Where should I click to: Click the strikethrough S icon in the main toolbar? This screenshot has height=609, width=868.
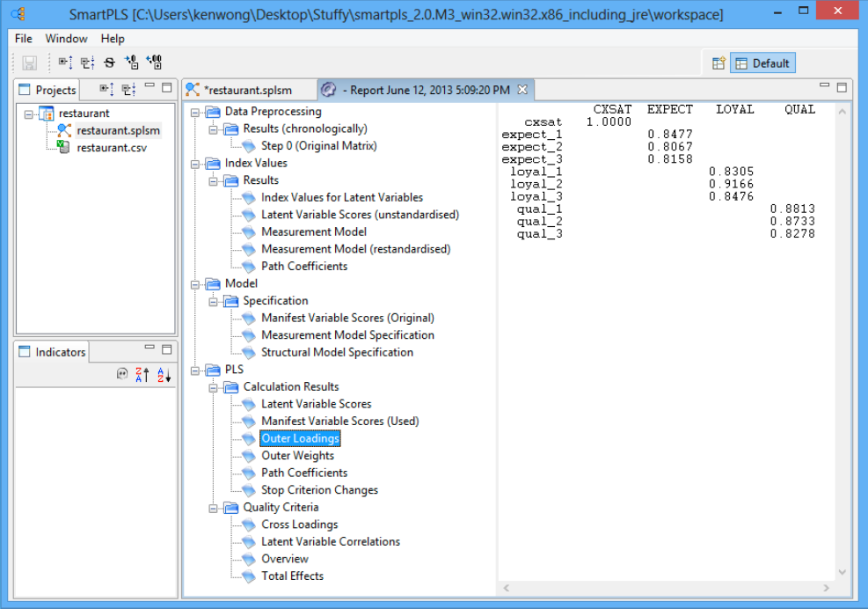point(109,62)
